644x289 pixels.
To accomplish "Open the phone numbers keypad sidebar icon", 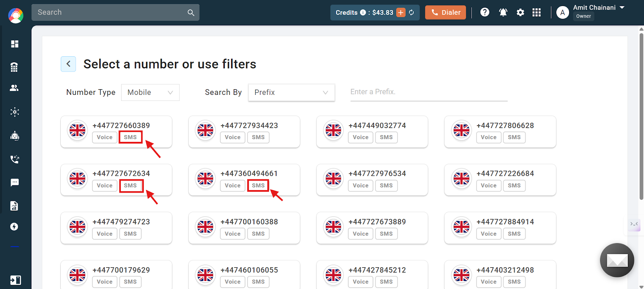I will pos(14,67).
